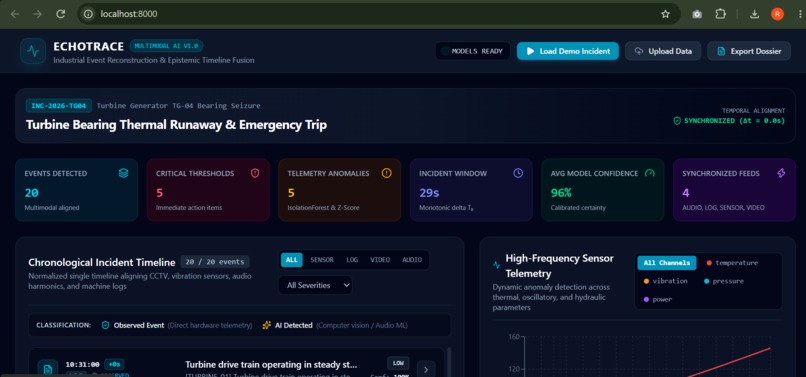
Task: Select All Channels in telemetry
Action: coord(667,263)
